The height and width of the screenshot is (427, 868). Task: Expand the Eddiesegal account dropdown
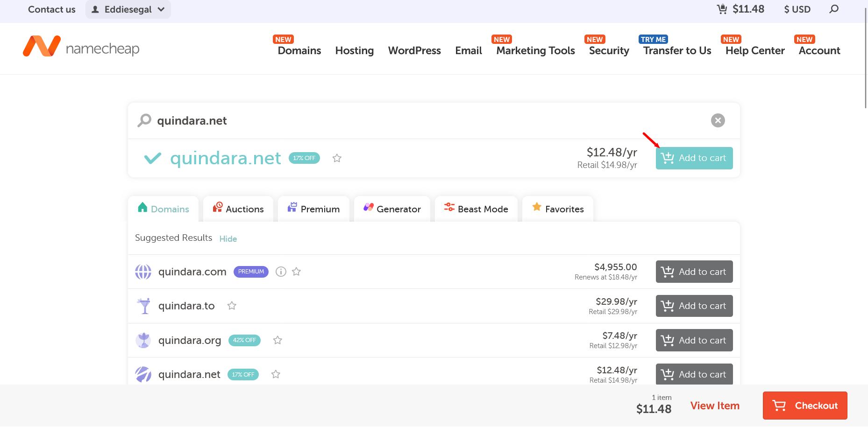128,9
